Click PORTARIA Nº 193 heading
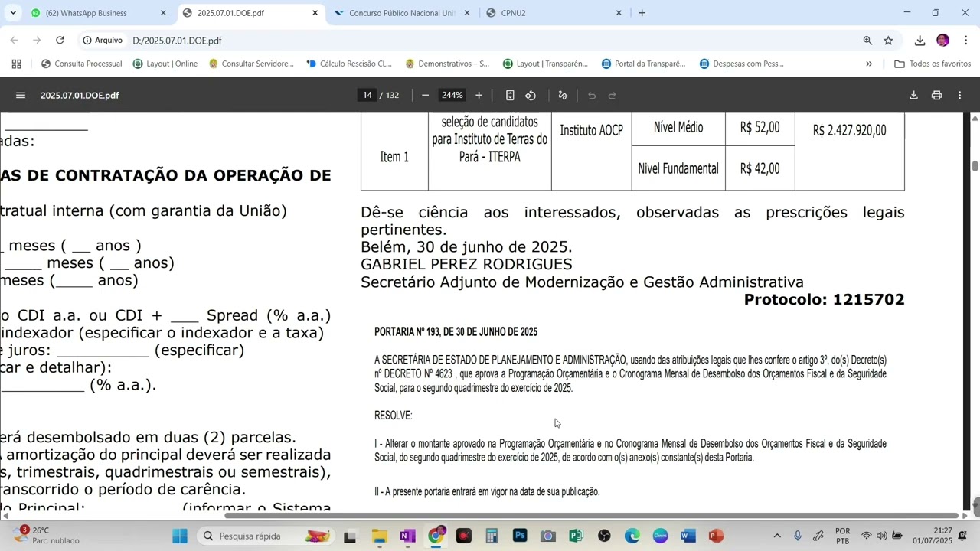The width and height of the screenshot is (980, 551). (x=456, y=332)
